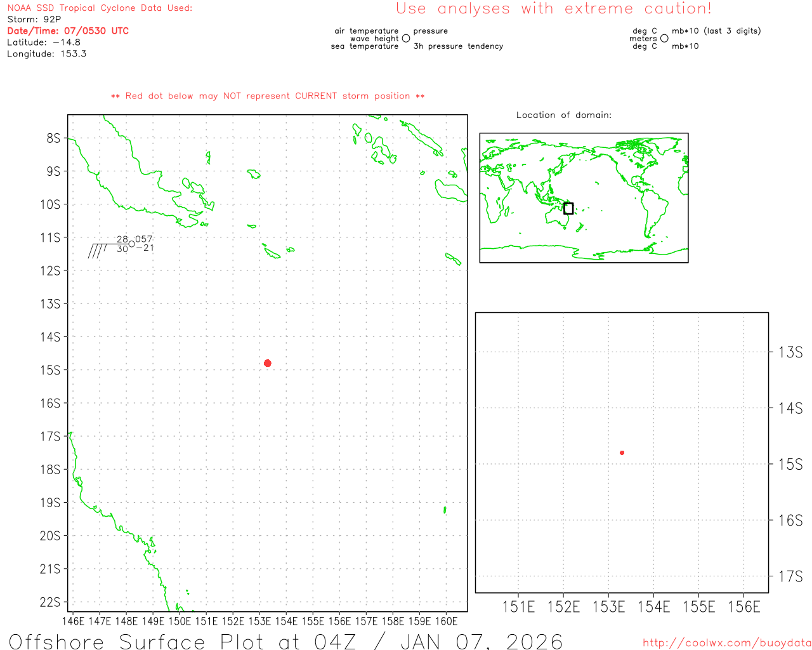
Task: Click 'Use analyses with extreme caution!' heading
Action: (x=553, y=9)
